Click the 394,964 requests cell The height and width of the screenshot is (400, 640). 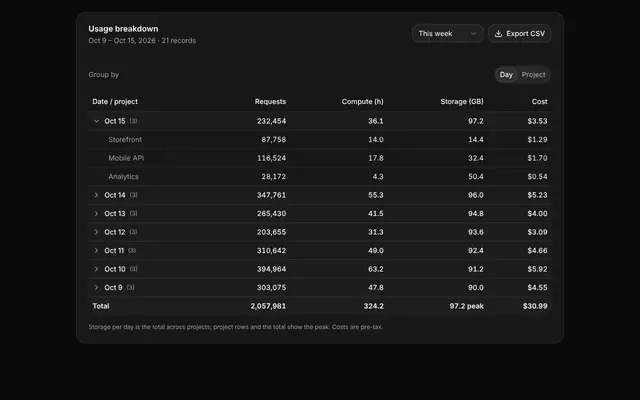[x=271, y=269]
